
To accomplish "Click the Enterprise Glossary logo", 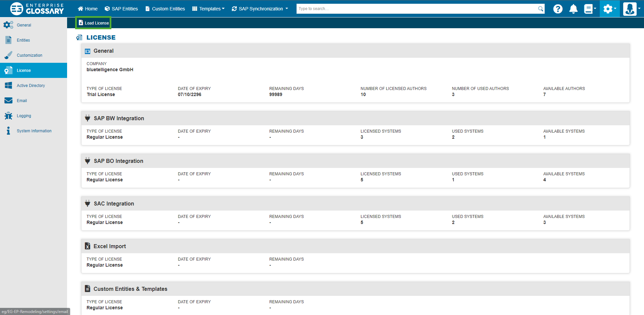I will (x=37, y=9).
